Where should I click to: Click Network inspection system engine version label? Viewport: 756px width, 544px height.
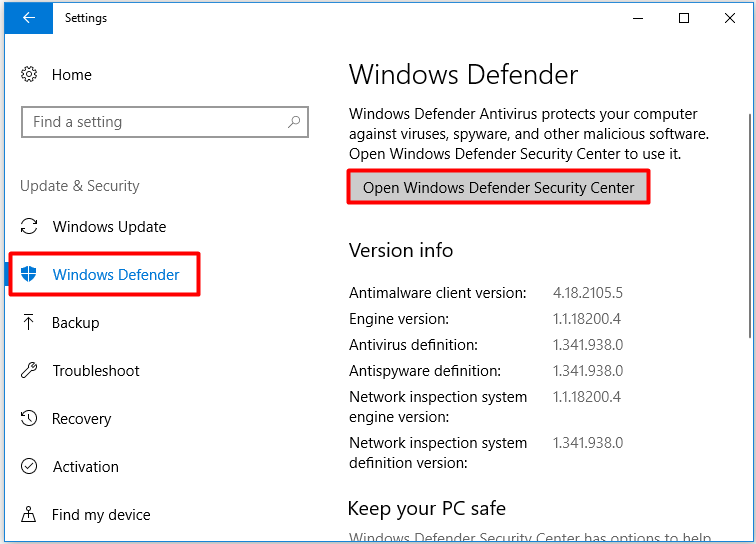tap(438, 407)
